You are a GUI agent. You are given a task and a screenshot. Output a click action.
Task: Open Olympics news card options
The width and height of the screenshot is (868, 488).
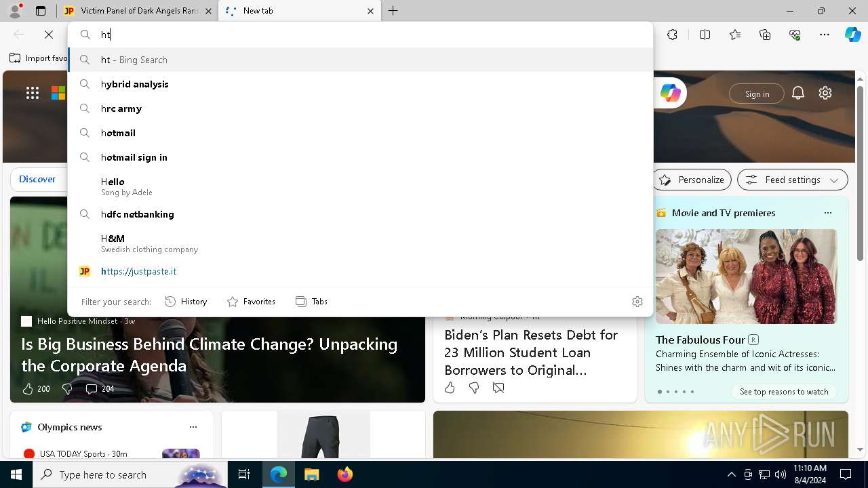click(x=193, y=427)
